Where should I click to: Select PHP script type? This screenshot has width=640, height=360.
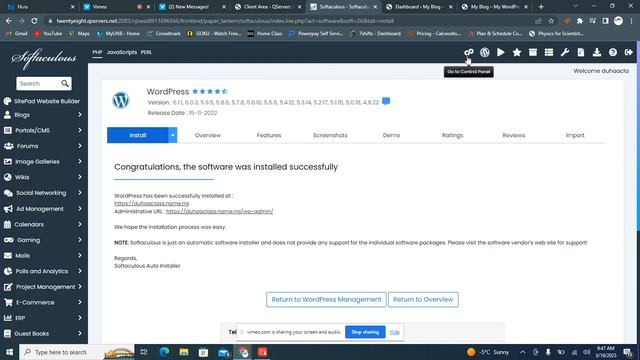pos(97,52)
